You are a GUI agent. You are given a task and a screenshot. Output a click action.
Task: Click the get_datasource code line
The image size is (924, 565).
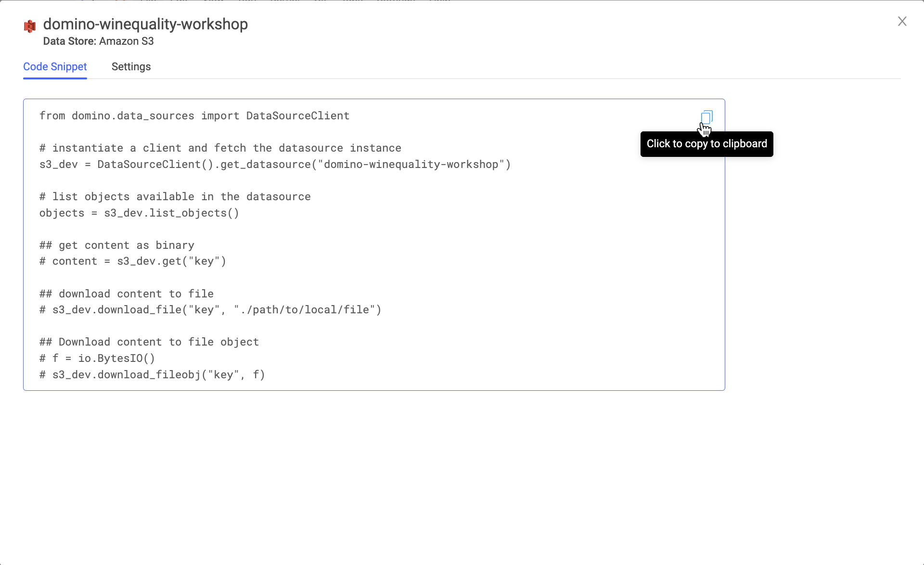tap(275, 165)
